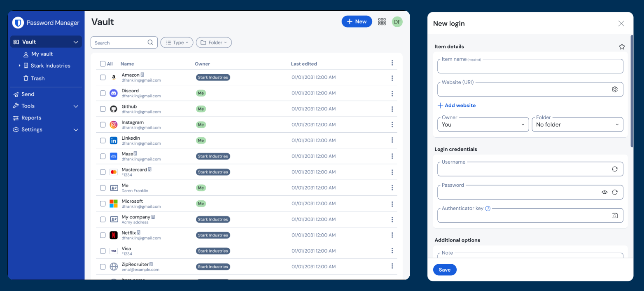This screenshot has height=291, width=644.
Task: Expand the Settings sidebar chevron
Action: tap(76, 130)
